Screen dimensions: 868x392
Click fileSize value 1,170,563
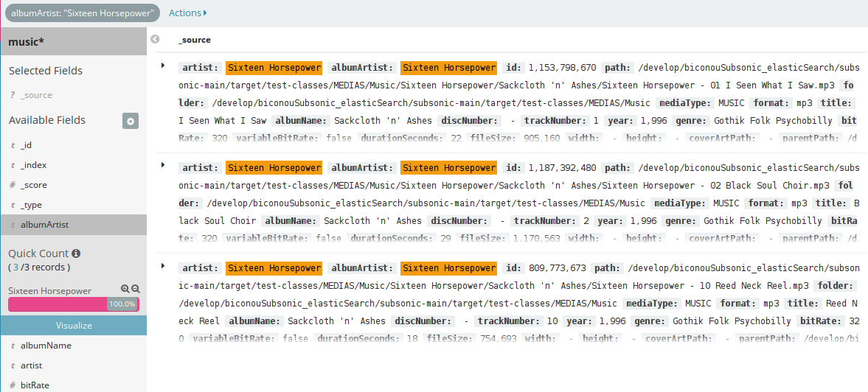536,239
